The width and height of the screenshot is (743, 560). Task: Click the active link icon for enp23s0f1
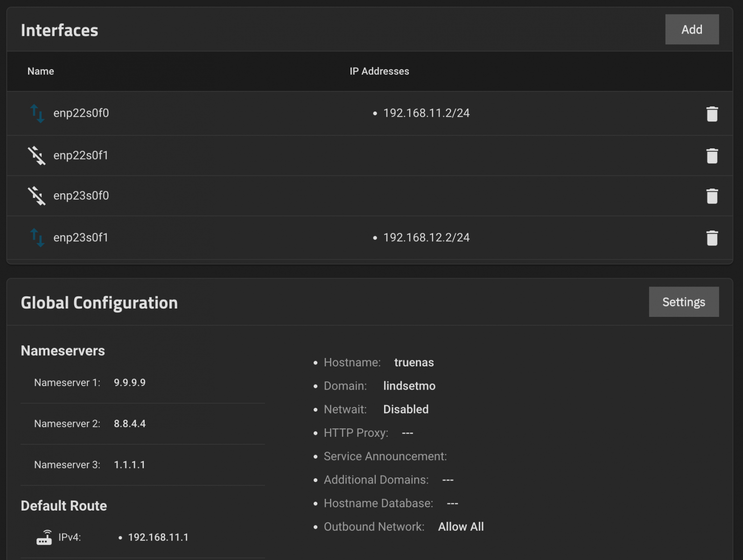click(x=37, y=238)
